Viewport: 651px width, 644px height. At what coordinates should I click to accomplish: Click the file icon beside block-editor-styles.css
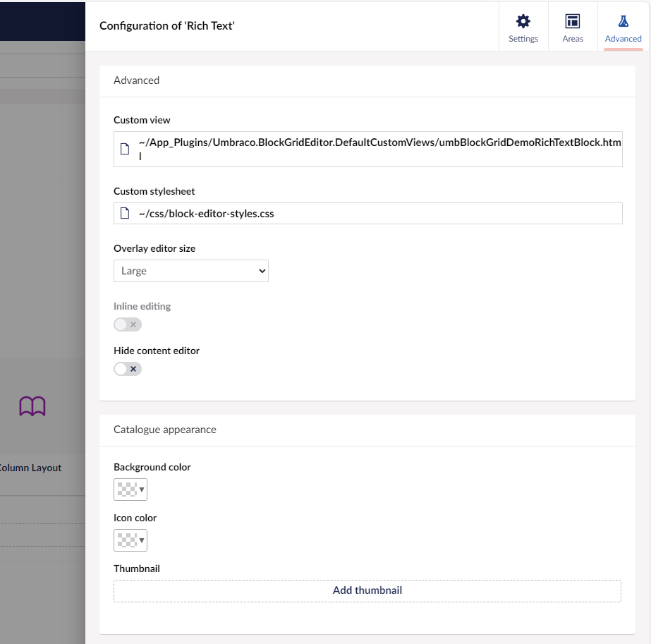click(x=125, y=214)
